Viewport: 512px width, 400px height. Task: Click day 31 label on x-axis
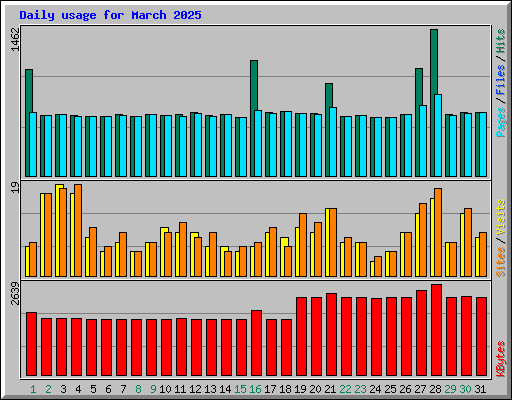coord(480,389)
